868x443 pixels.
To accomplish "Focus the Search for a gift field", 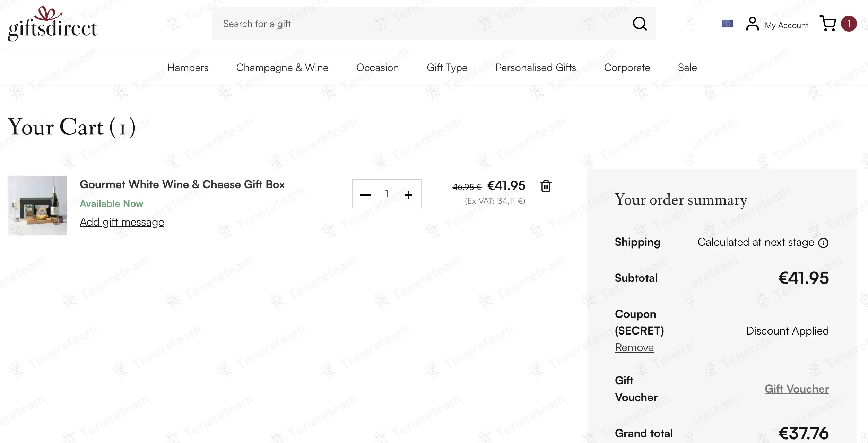I will coord(416,24).
